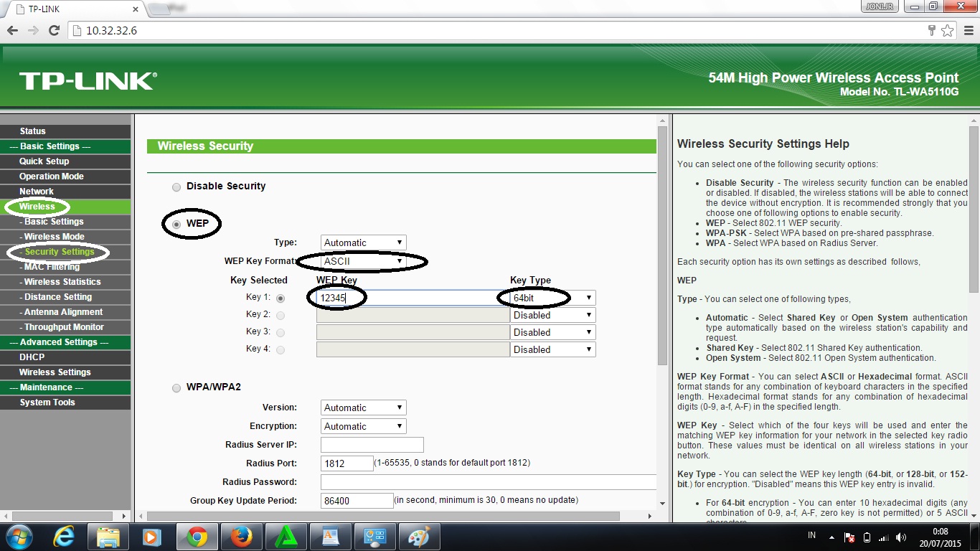
Task: Show hidden system tray icons
Action: click(x=831, y=537)
